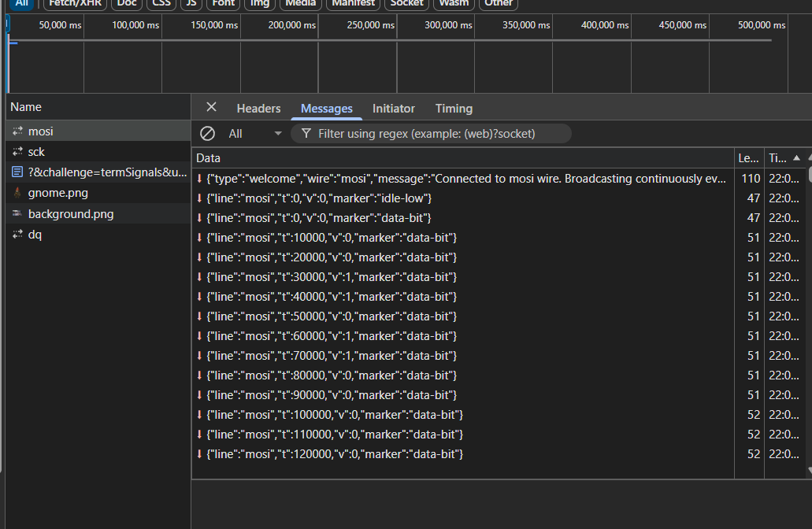The image size is (812, 529).
Task: Select the dq WebSocket request
Action: point(98,235)
